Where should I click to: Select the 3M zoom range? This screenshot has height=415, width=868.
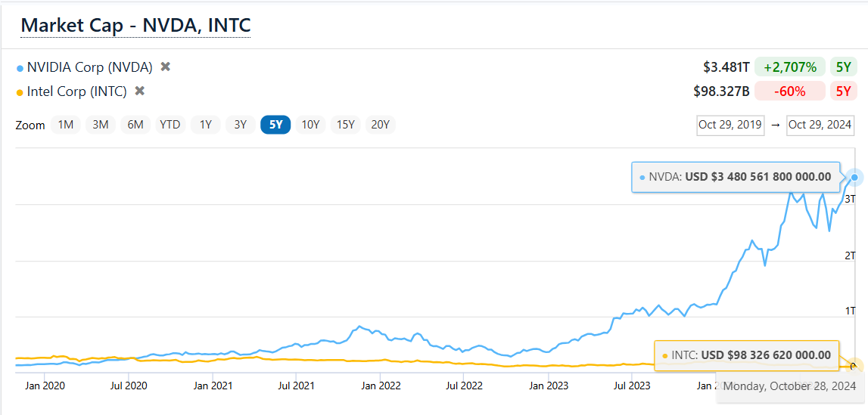tap(101, 125)
